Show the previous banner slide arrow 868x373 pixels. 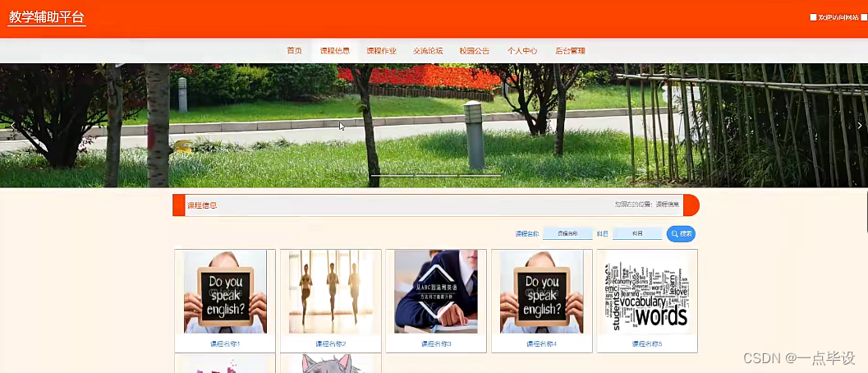(x=13, y=126)
